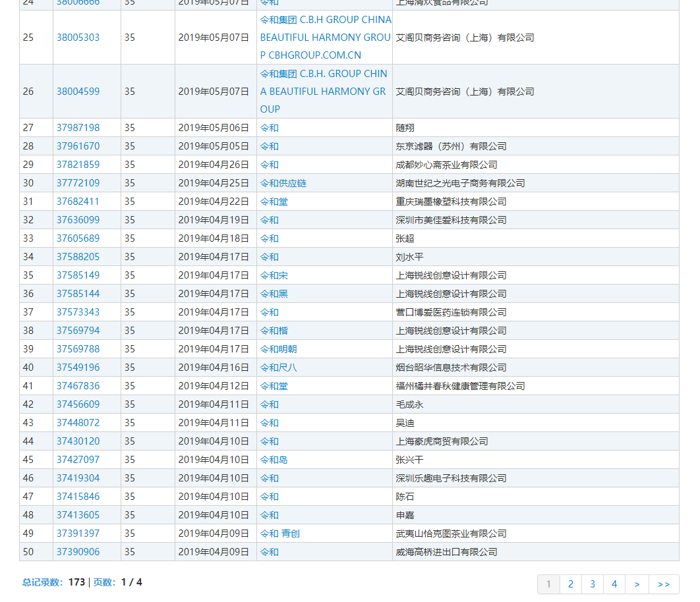This screenshot has height=602, width=700.
Task: Open the 令和 青创 trademark link
Action: point(279,534)
